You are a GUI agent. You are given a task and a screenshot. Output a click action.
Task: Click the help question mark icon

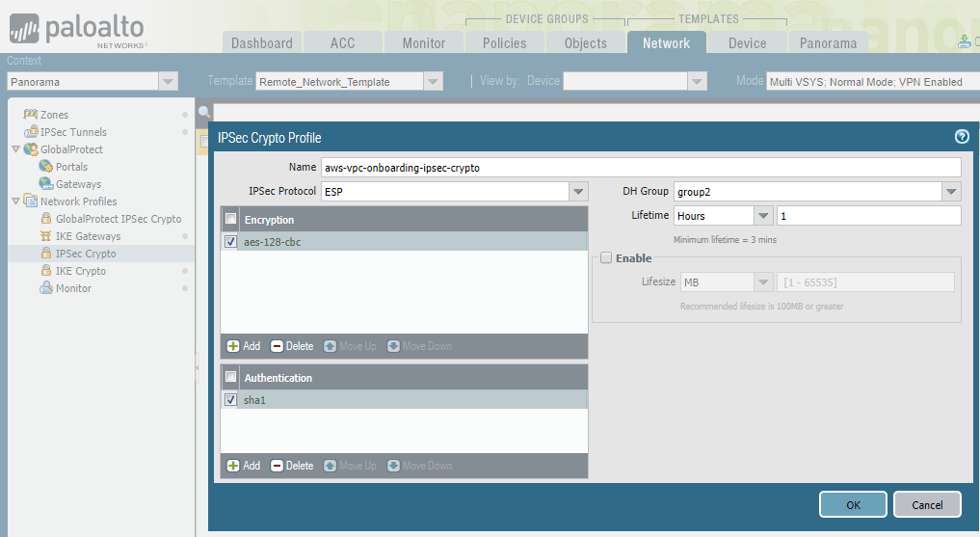[x=961, y=137]
